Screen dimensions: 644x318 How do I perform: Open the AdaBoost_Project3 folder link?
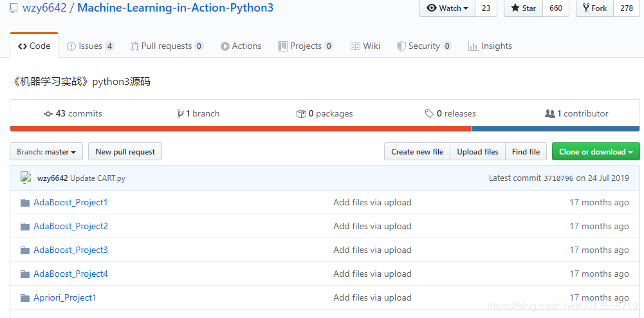[x=71, y=250]
